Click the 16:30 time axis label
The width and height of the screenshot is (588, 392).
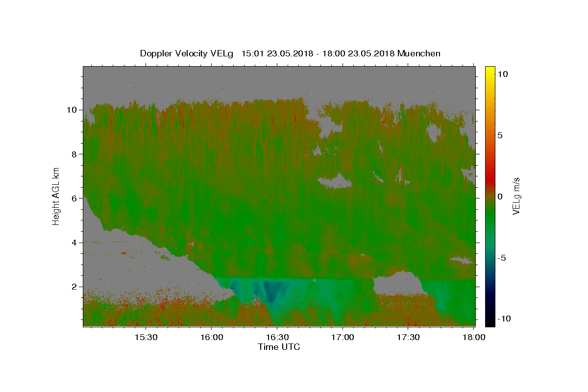click(277, 337)
